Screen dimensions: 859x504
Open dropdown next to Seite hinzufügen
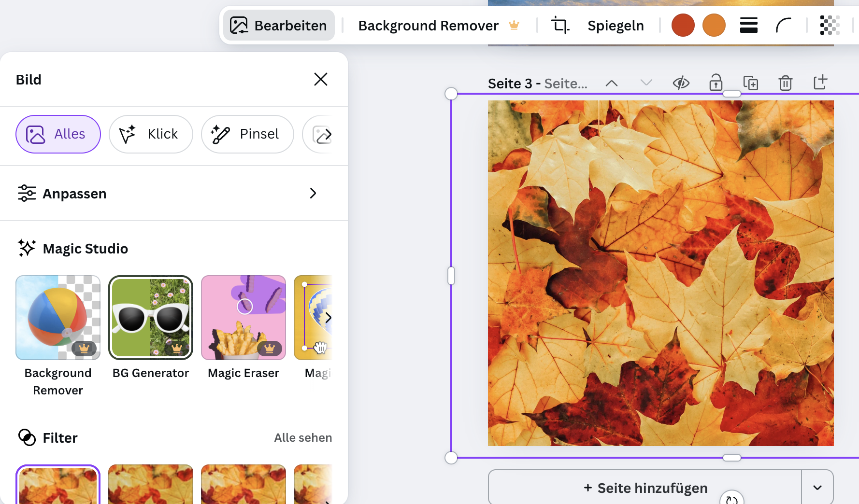[x=817, y=488]
